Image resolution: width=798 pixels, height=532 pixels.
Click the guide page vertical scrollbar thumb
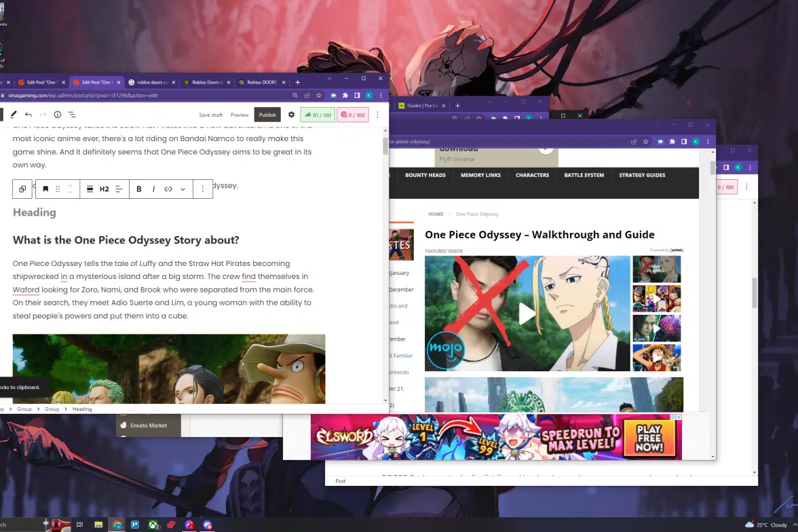pos(712,167)
